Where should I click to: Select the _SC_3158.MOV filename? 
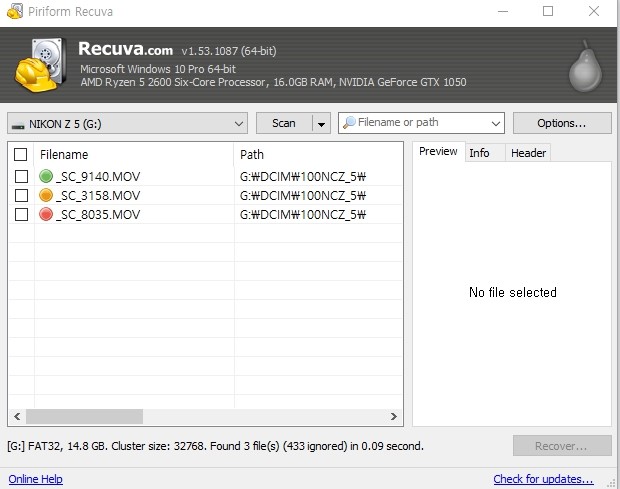pyautogui.click(x=98, y=195)
